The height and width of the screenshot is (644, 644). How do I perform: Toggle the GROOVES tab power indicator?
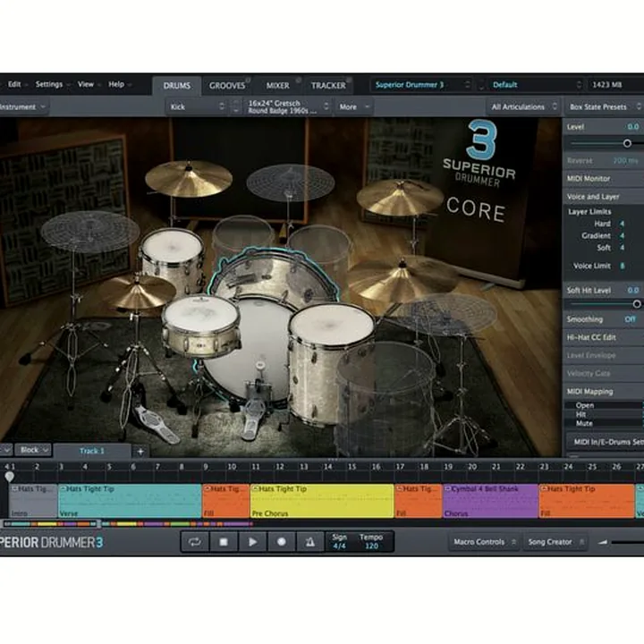coord(248,80)
